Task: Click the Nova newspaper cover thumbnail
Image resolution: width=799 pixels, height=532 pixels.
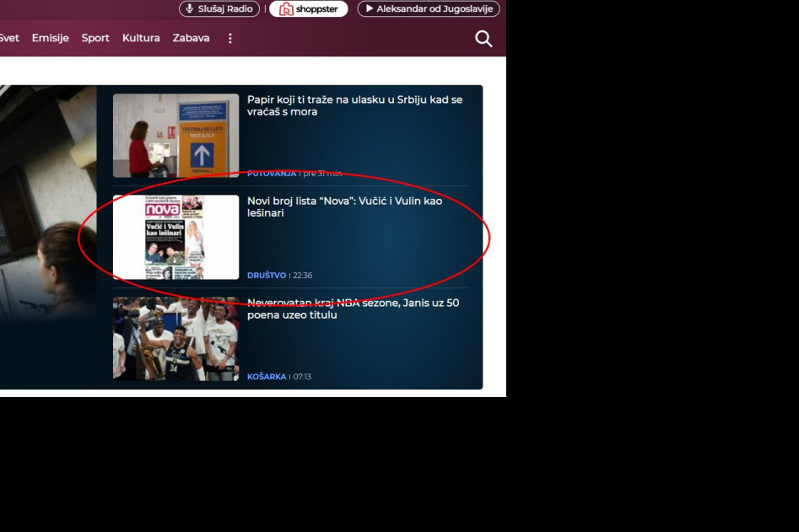Action: coord(175,237)
